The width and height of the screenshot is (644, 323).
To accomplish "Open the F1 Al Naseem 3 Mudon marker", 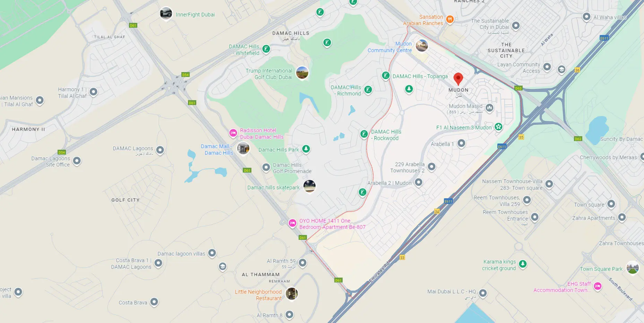I will (x=498, y=127).
